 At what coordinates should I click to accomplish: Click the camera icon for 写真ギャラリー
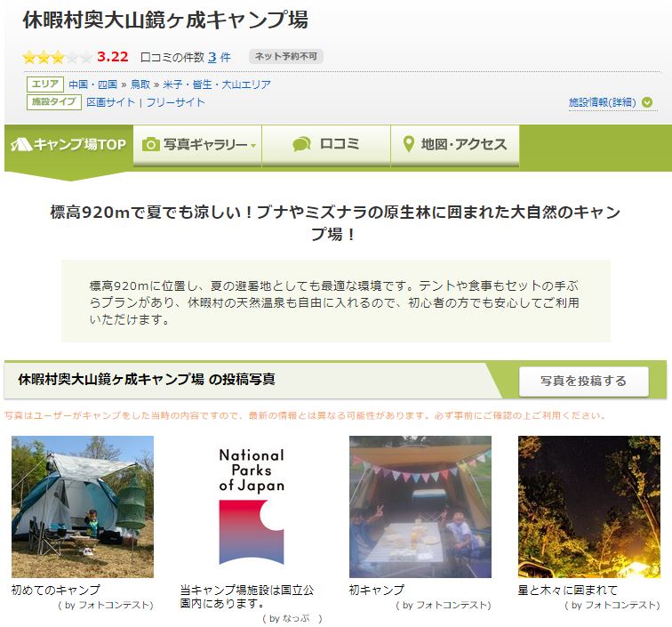click(150, 145)
